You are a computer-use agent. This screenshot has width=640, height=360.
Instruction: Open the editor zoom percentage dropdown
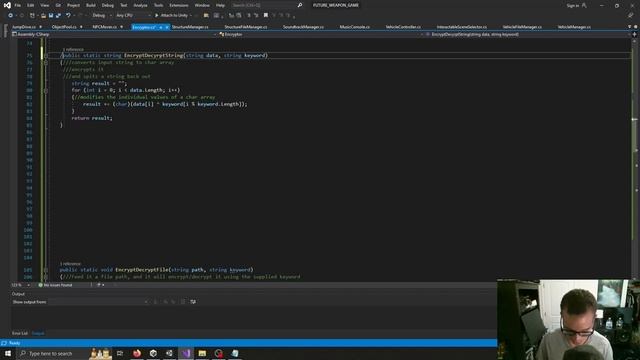point(20,285)
